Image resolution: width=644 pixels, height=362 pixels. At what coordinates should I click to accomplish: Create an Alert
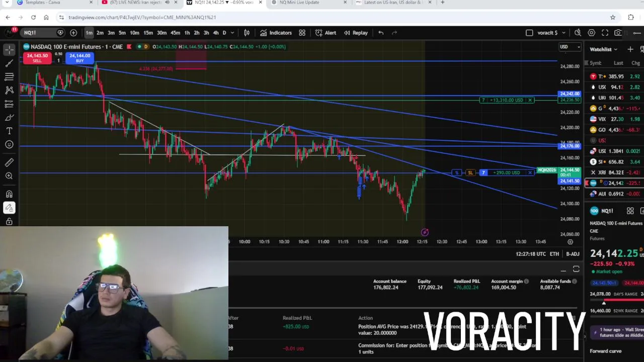(326, 33)
